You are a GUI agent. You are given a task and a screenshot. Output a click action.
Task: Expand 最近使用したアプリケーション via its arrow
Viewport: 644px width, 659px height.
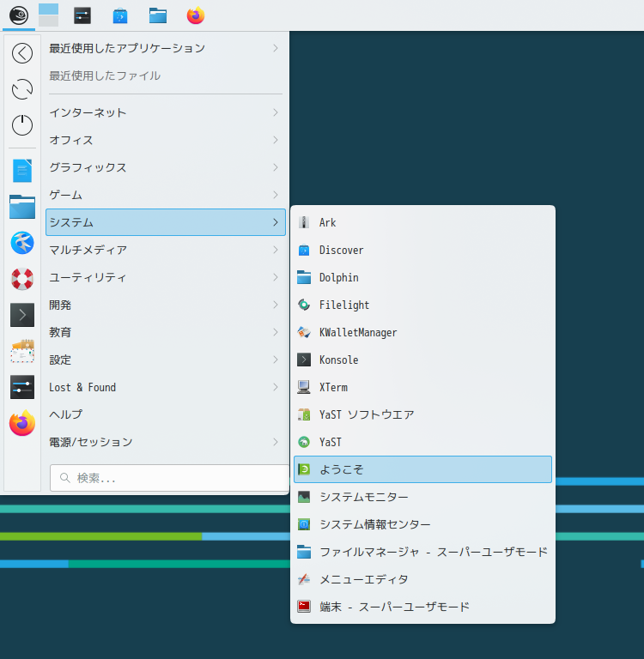point(276,48)
